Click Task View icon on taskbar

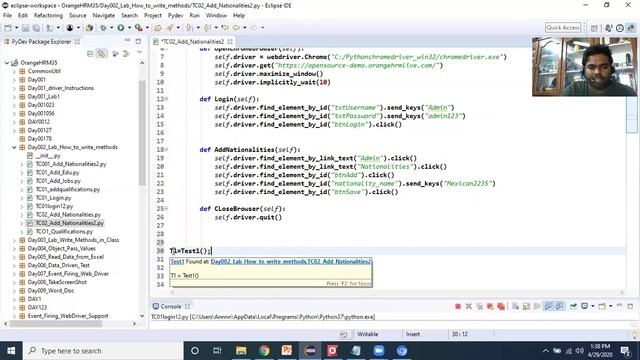(x=217, y=351)
